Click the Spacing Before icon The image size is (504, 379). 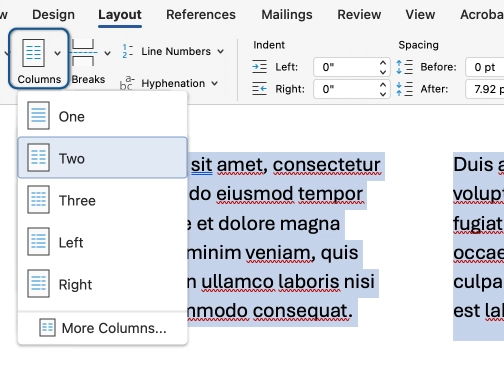coord(404,67)
